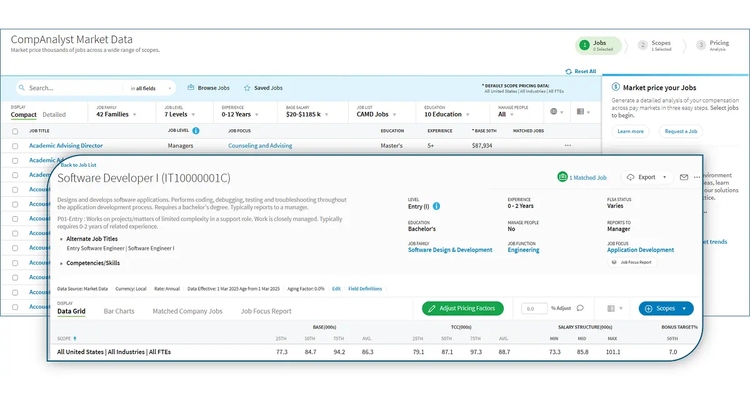Open the Job Focus Report tab
Screen dimensions: 750x406
[x=266, y=311]
